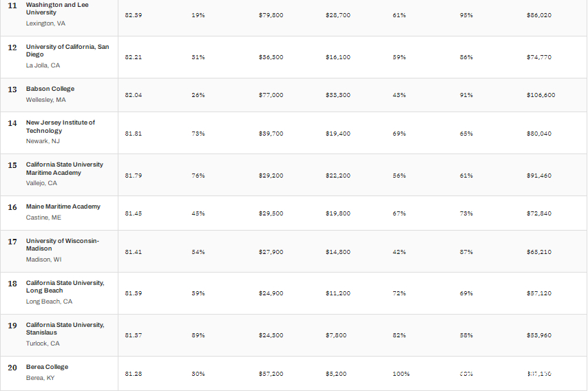
Task: Select Maine Maritime Academy link
Action: point(63,207)
